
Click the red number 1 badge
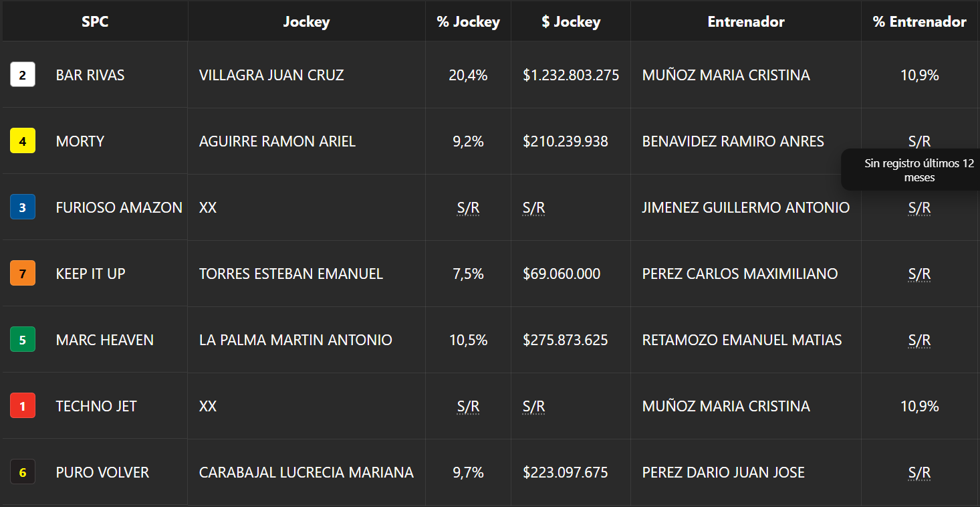click(23, 406)
